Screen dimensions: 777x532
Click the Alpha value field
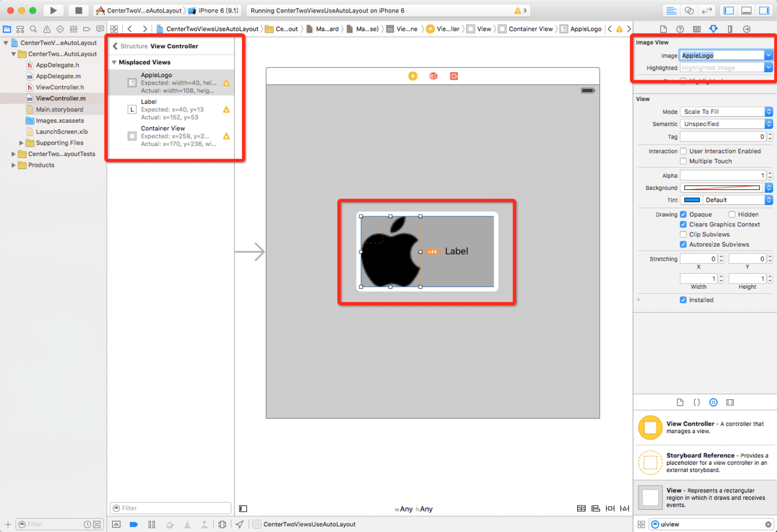[x=723, y=175]
